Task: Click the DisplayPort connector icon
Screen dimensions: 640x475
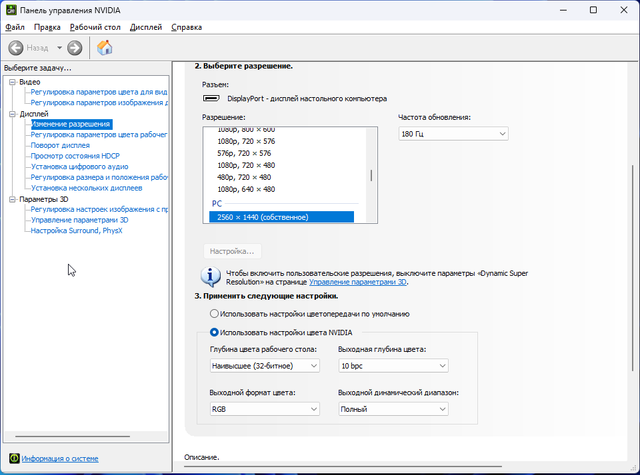Action: (x=211, y=98)
